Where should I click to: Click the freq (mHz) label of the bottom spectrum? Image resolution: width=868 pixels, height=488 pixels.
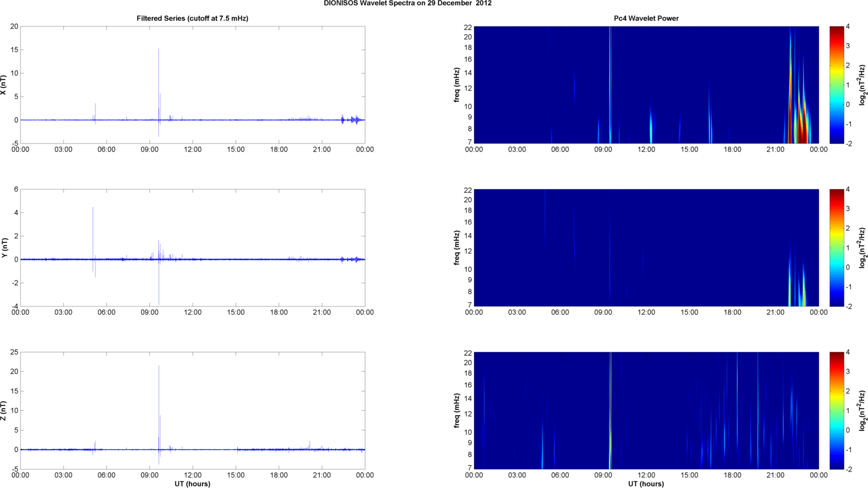click(x=457, y=411)
